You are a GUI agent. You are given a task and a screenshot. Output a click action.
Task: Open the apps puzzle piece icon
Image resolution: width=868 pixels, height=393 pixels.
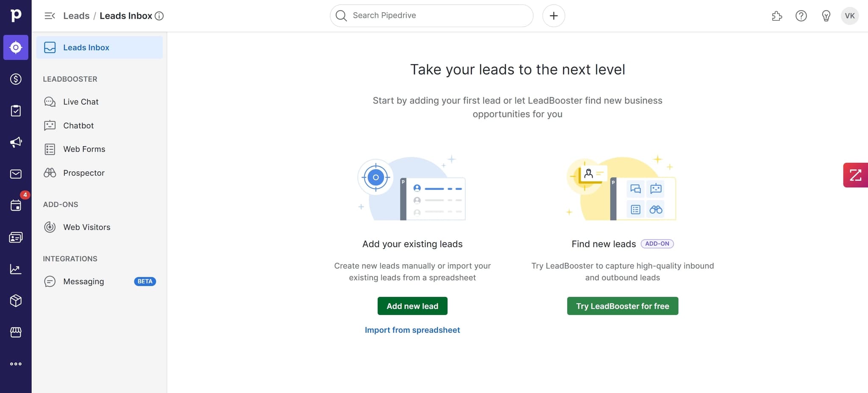click(x=777, y=16)
